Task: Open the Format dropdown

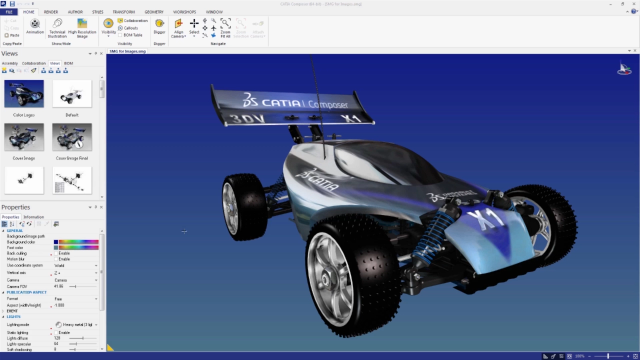Action: pyautogui.click(x=96, y=299)
